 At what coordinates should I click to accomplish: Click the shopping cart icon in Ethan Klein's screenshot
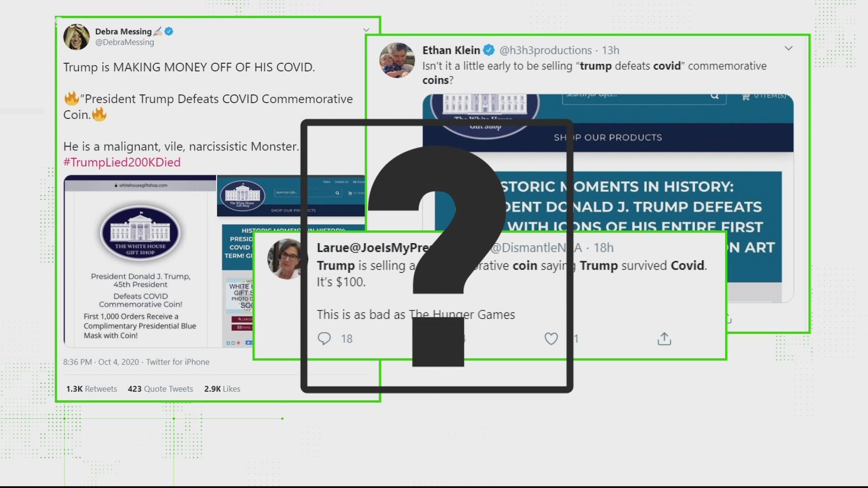[745, 96]
